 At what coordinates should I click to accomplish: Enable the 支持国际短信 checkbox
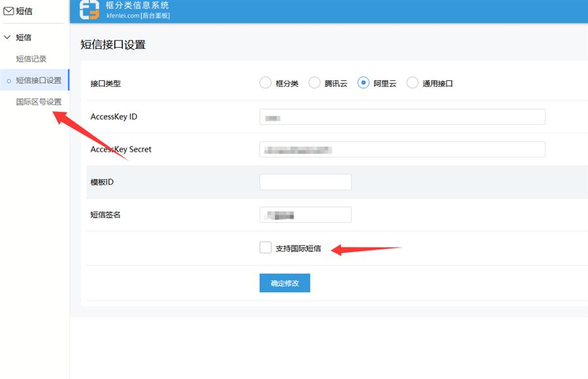(x=265, y=248)
